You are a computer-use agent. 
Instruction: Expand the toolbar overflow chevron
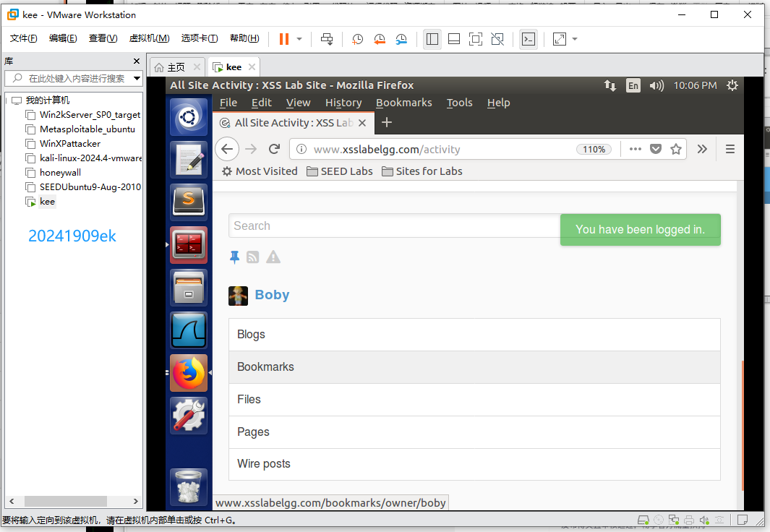[x=702, y=149]
